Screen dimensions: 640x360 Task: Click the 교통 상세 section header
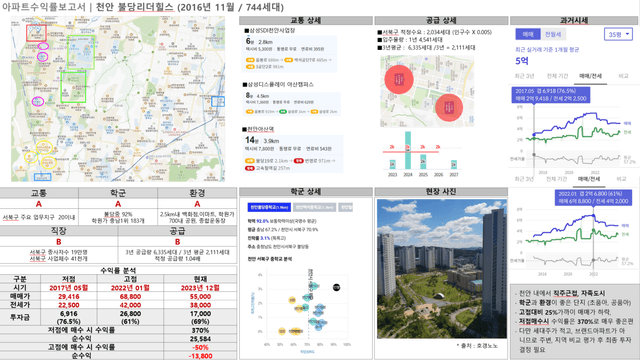coord(306,20)
